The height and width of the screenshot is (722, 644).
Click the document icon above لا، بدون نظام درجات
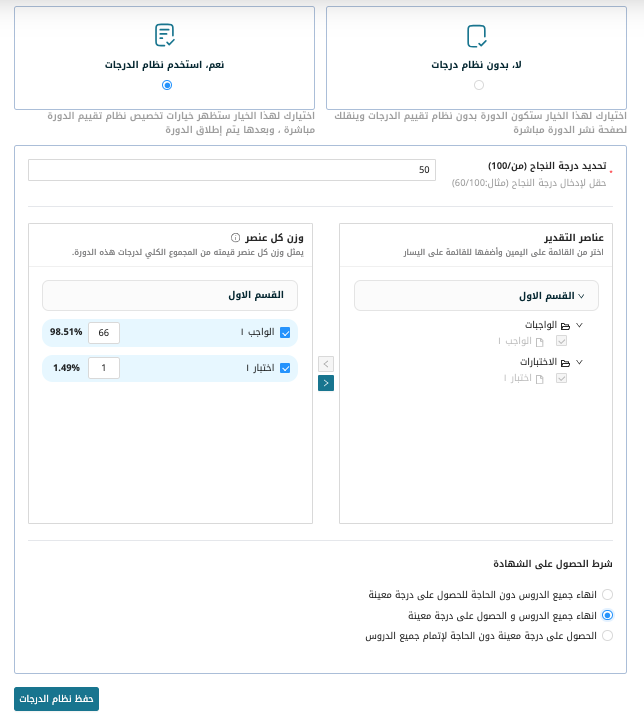point(477,37)
